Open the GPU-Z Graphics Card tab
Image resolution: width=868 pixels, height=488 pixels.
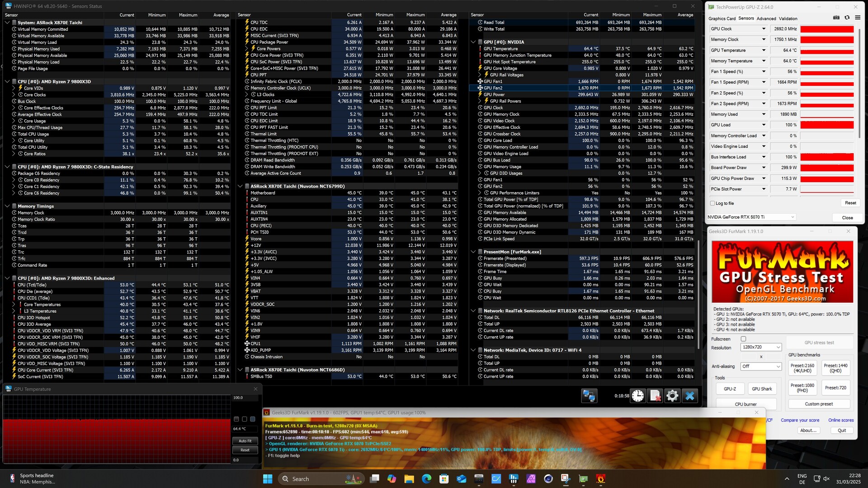tap(722, 19)
